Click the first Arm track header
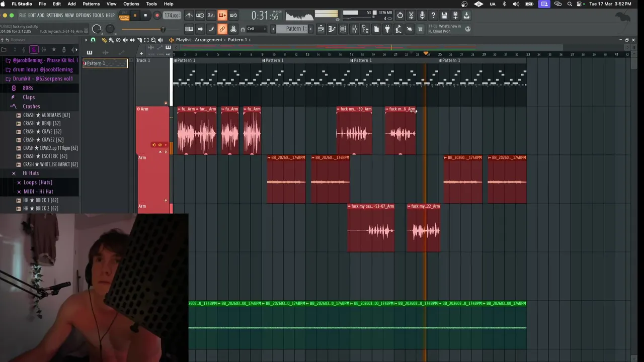 coord(153,130)
